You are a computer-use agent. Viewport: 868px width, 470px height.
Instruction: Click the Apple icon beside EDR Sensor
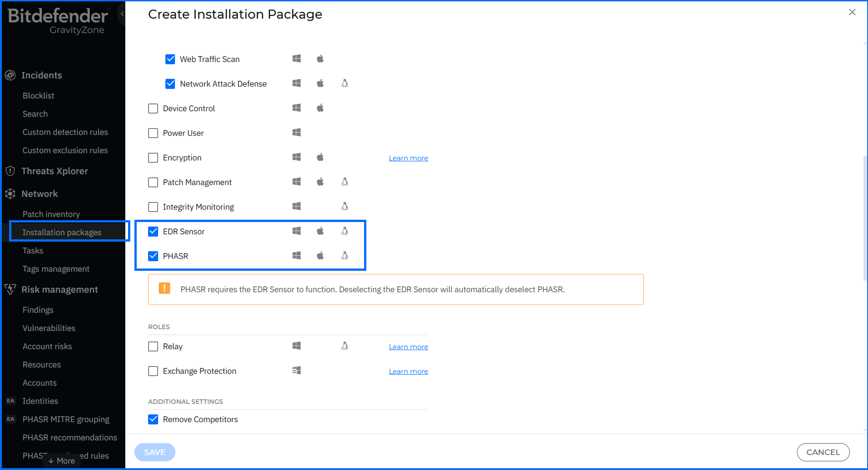[320, 231]
